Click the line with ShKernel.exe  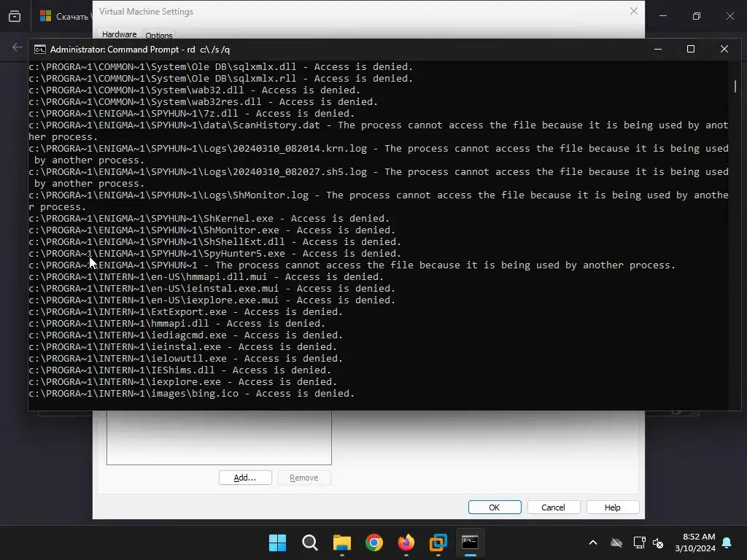pyautogui.click(x=209, y=218)
